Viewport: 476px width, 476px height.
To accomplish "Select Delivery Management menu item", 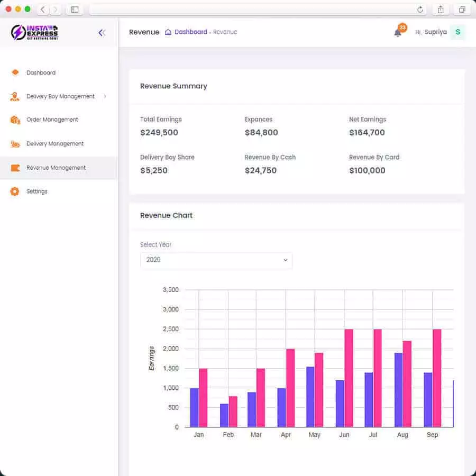I will point(55,144).
